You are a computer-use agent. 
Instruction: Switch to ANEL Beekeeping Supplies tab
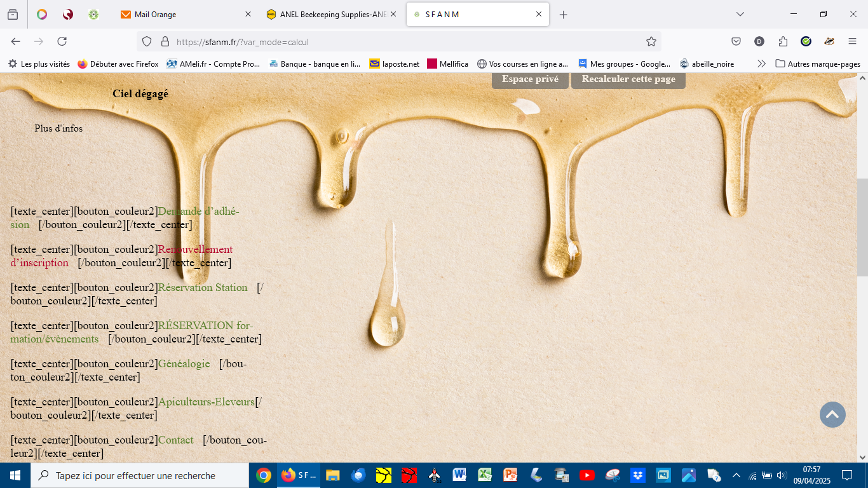click(332, 14)
